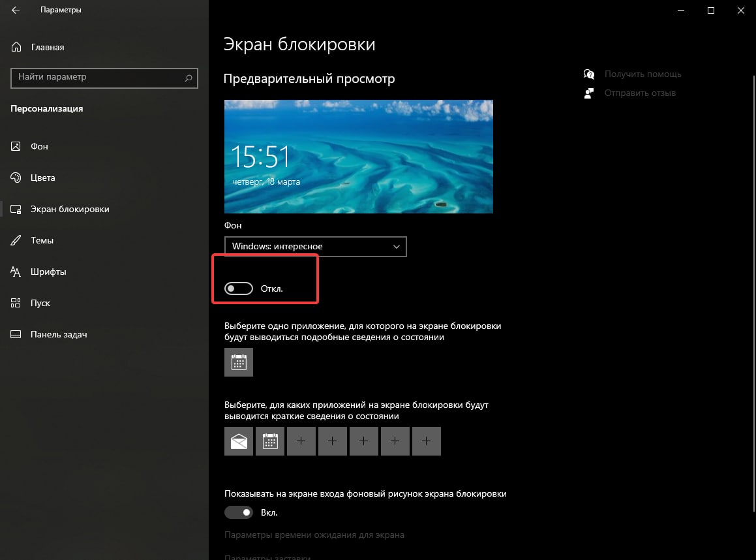Image resolution: width=756 pixels, height=560 pixels.
Task: Add app in first plus quick status slot
Action: [x=301, y=441]
